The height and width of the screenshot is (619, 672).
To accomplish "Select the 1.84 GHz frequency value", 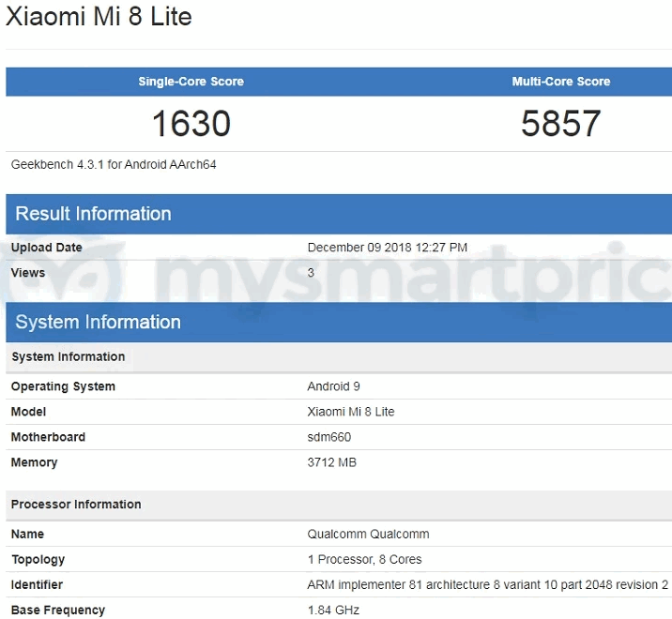I will coord(333,610).
